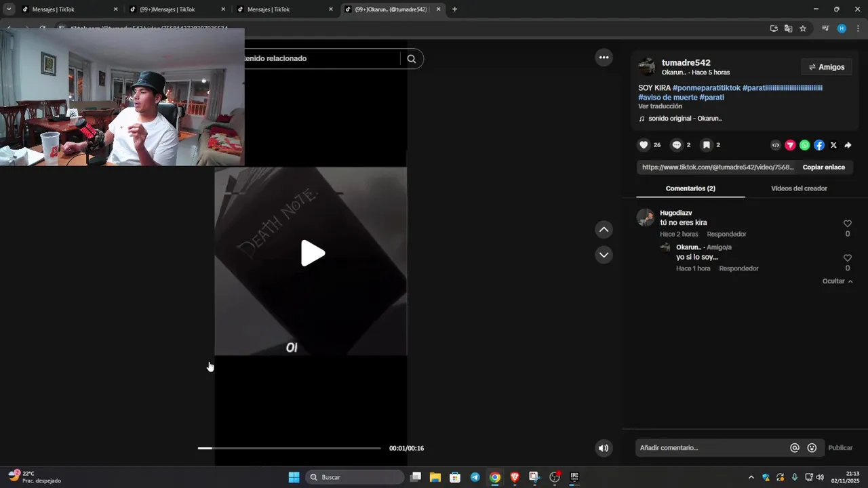Open Chrome media controls icon

click(x=825, y=28)
